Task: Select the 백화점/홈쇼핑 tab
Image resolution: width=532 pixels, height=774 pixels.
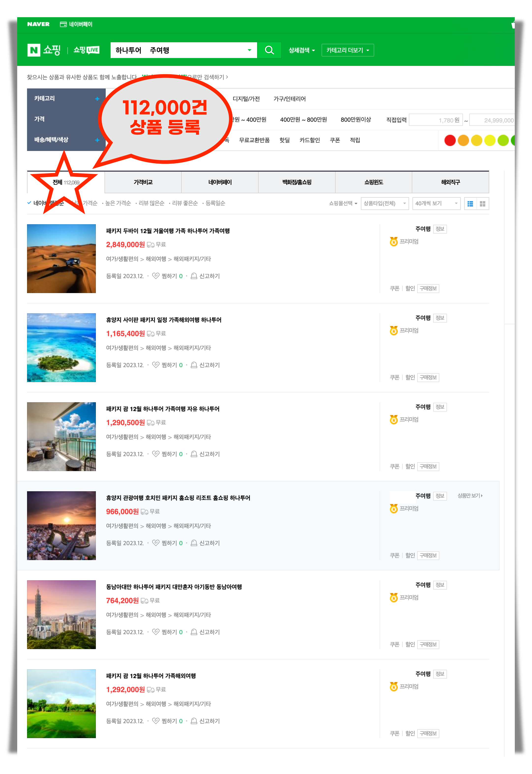Action: pos(297,182)
